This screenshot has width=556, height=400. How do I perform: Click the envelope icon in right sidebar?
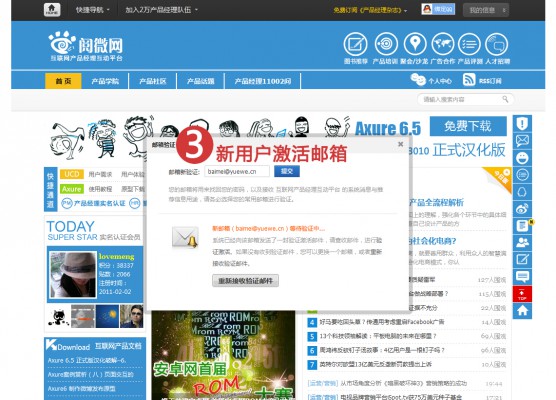(x=522, y=141)
